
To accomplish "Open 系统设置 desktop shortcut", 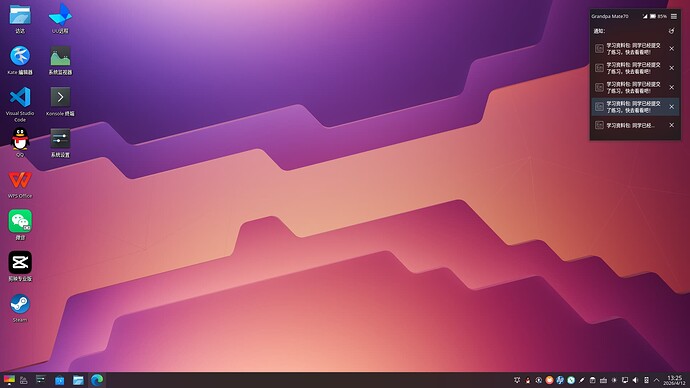I will [60, 143].
